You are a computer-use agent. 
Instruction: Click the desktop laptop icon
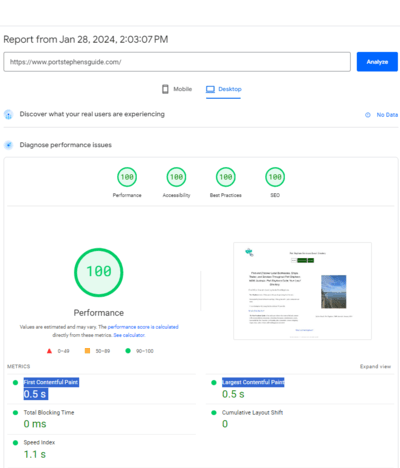[210, 89]
